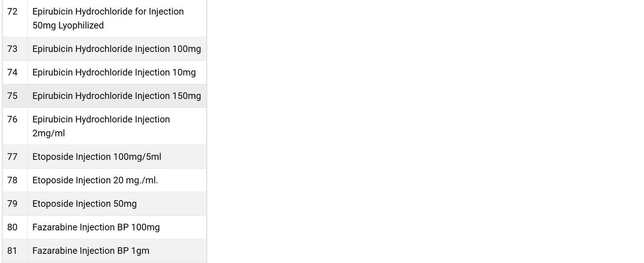Click row number 76 cell

[15, 126]
